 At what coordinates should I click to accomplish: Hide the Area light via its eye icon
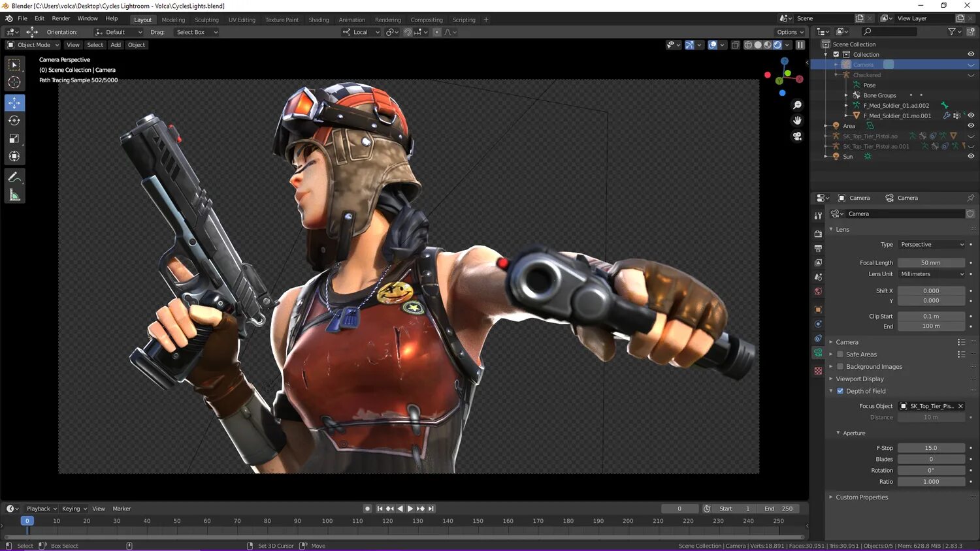tap(971, 125)
